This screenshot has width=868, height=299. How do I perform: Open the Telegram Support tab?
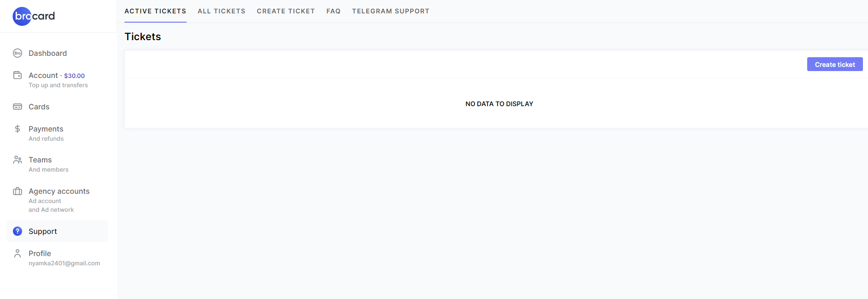(391, 11)
